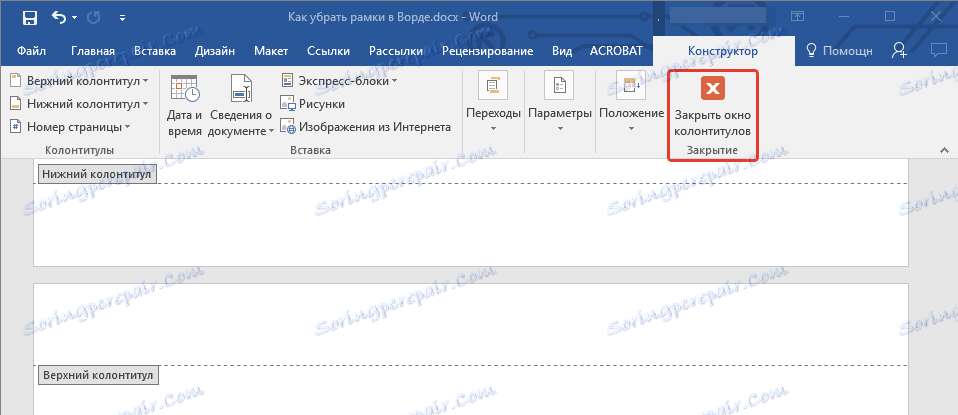Insert Рисунки from file
The image size is (958, 415).
coord(313,104)
